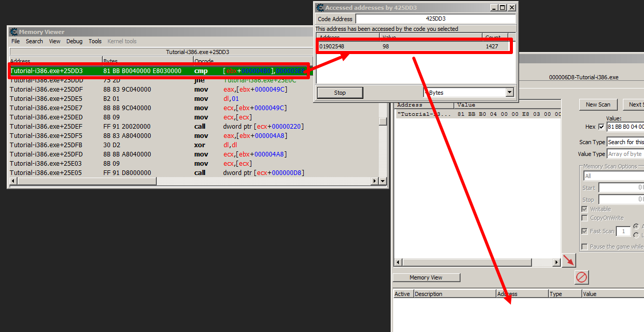The height and width of the screenshot is (332, 644).
Task: Open the Tools menu in Memory Viewer
Action: click(x=95, y=41)
